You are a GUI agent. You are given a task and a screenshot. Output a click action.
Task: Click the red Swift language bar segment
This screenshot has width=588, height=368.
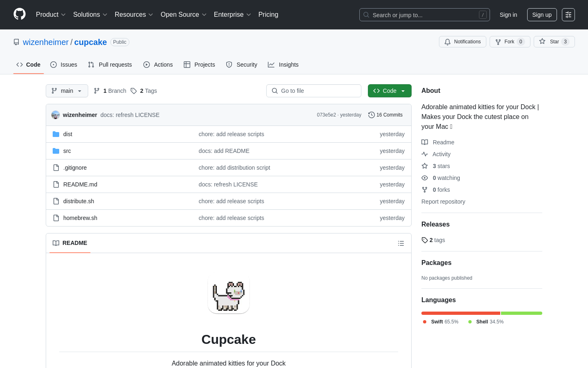point(461,313)
